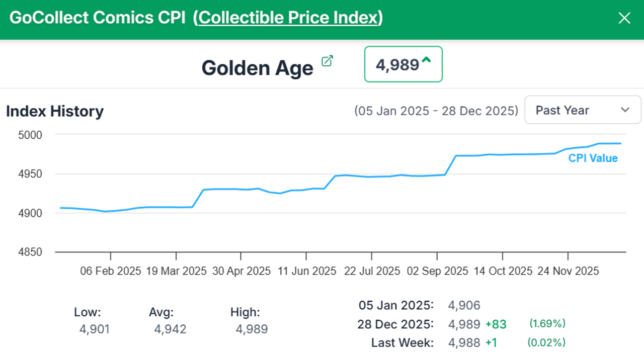Click the external link icon beside Golden Age
This screenshot has height=359, width=644.
click(x=327, y=61)
